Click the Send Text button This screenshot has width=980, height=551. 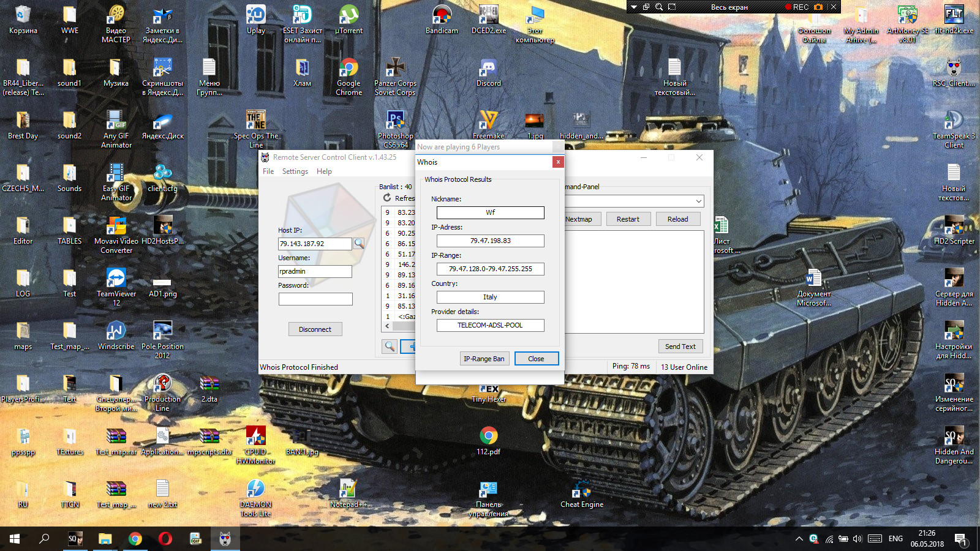(680, 347)
